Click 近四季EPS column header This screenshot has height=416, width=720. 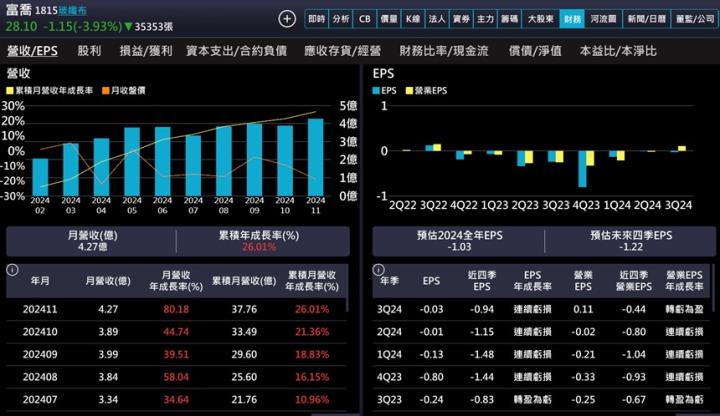[x=482, y=281]
